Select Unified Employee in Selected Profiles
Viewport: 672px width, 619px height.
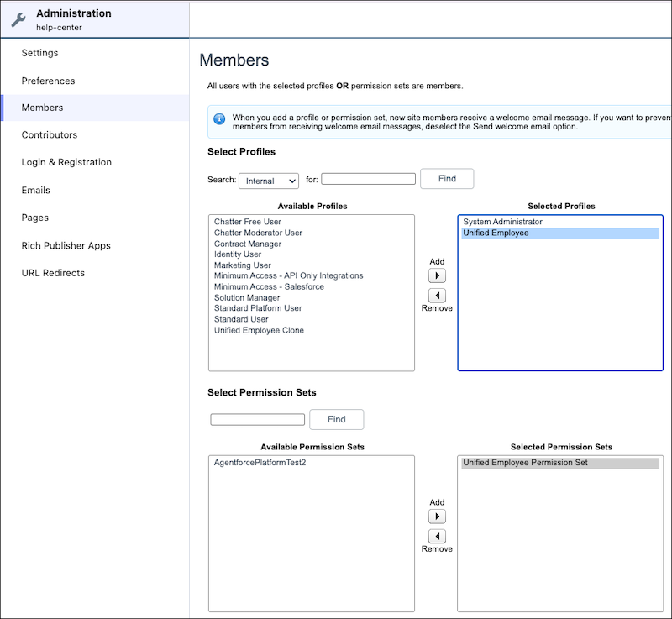pos(560,233)
